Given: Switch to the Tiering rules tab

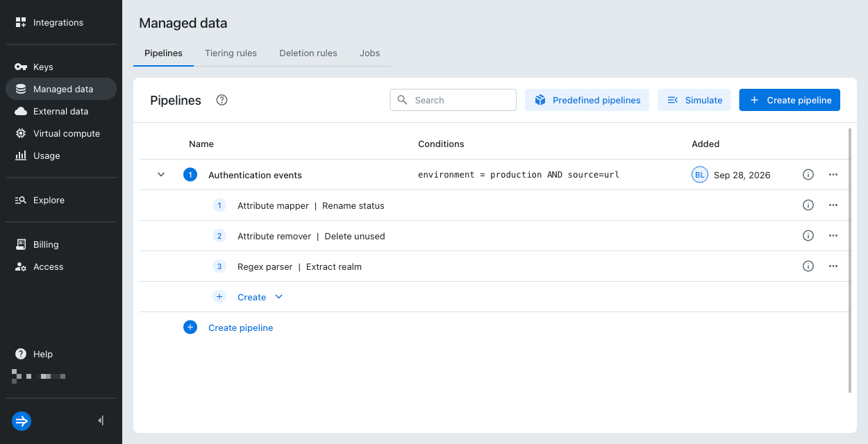Looking at the screenshot, I should (231, 53).
